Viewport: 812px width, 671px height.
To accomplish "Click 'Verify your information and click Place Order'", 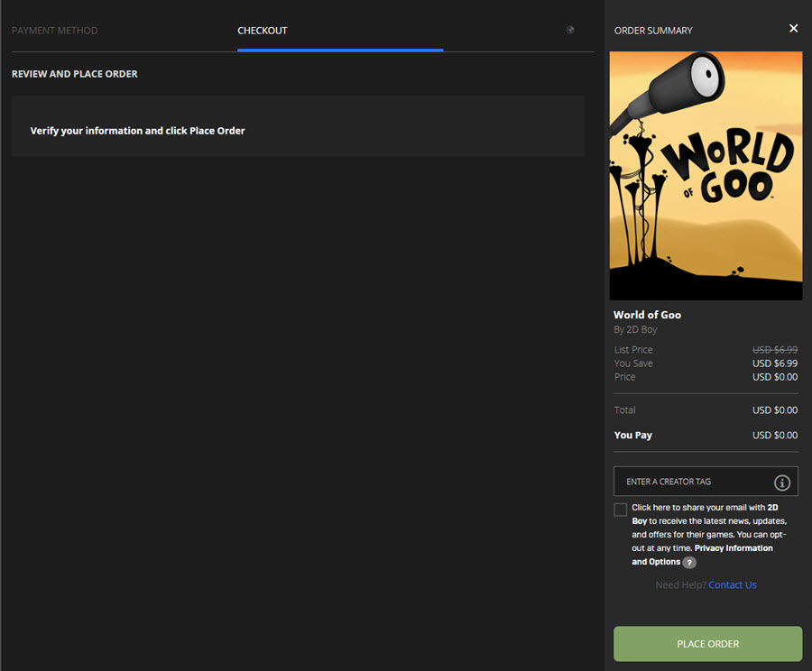I will click(137, 131).
